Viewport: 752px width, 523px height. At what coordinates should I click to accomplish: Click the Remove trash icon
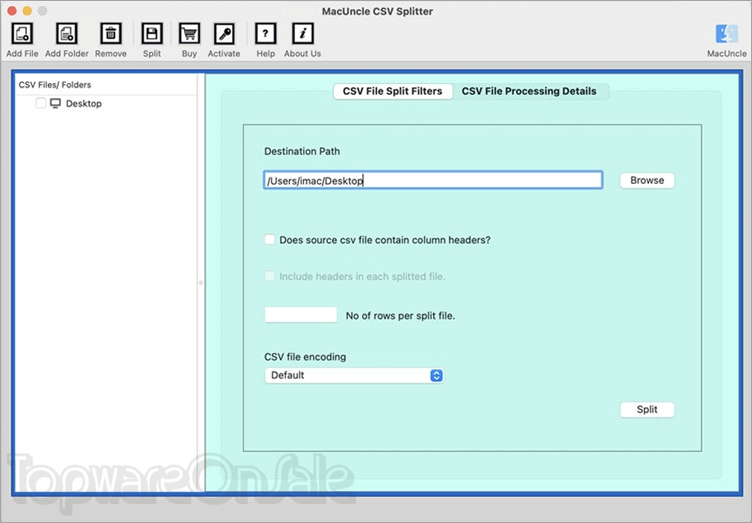click(111, 34)
